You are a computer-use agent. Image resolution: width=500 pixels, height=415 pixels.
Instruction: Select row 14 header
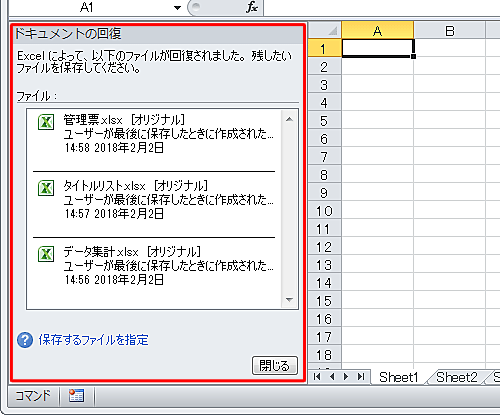click(x=325, y=283)
